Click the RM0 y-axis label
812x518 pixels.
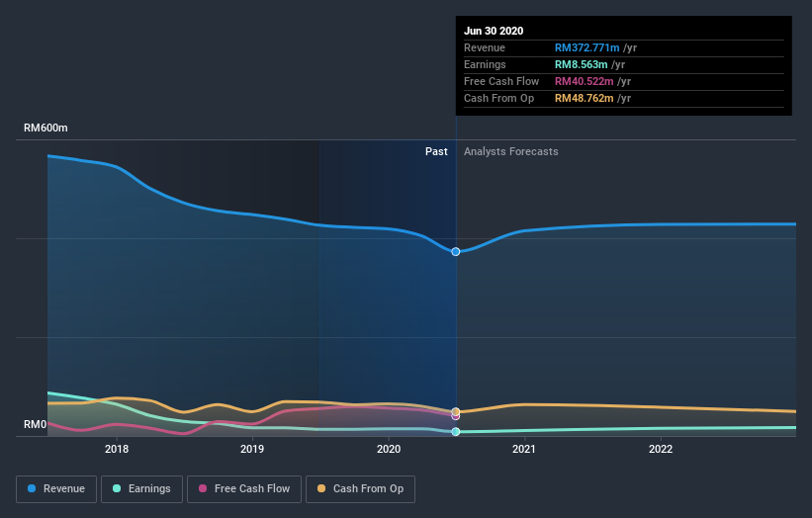[36, 424]
